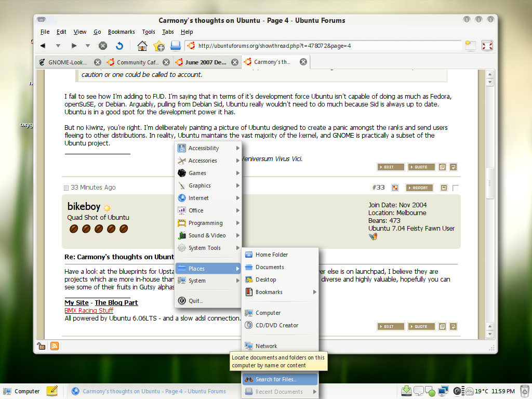Image resolution: width=532 pixels, height=399 pixels.
Task: Click the security lock icon in status bar
Action: point(41,345)
